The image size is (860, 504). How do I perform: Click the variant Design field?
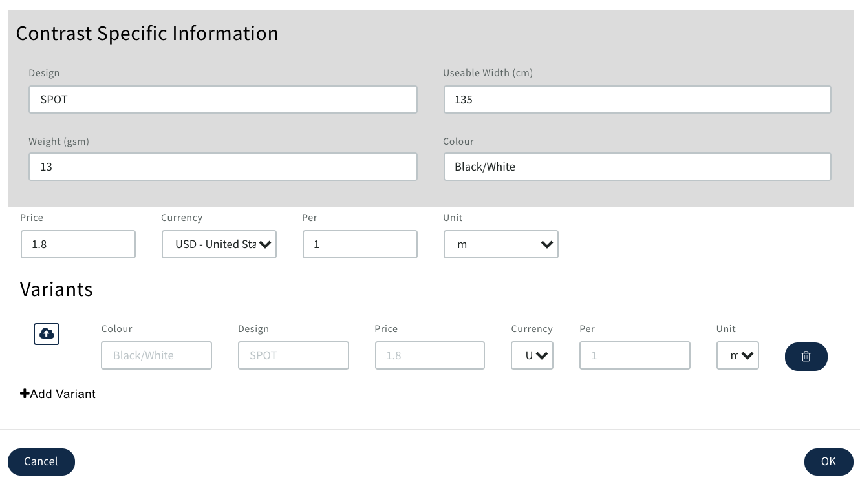[293, 355]
